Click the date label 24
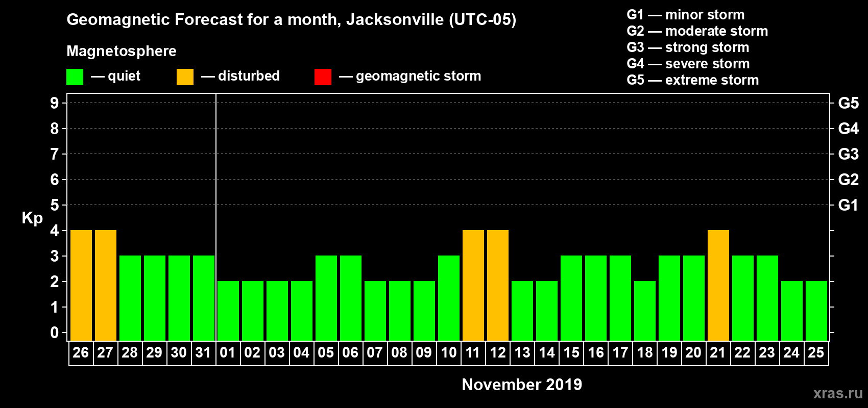This screenshot has width=868, height=408. pyautogui.click(x=791, y=352)
